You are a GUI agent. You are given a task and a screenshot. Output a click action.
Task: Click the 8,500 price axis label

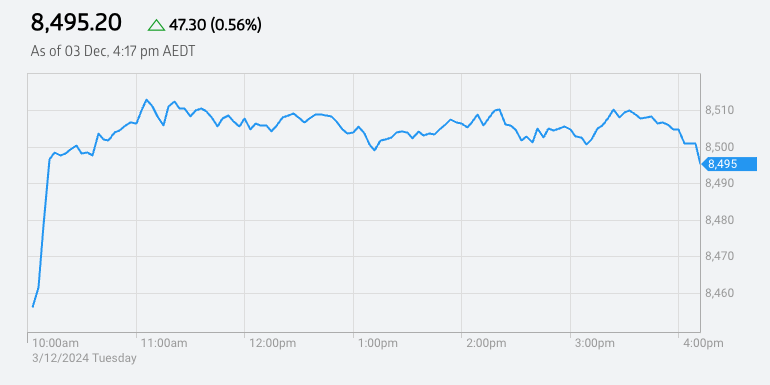pyautogui.click(x=719, y=147)
